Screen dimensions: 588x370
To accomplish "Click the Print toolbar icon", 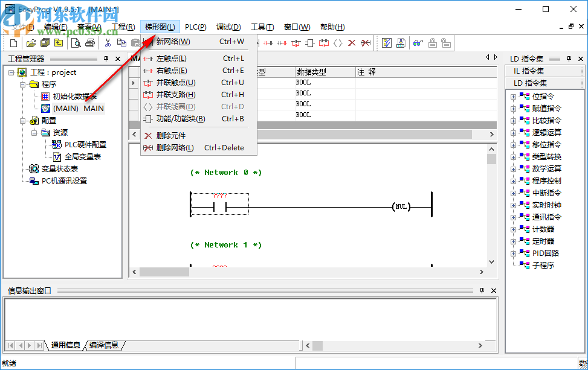I will click(x=90, y=43).
